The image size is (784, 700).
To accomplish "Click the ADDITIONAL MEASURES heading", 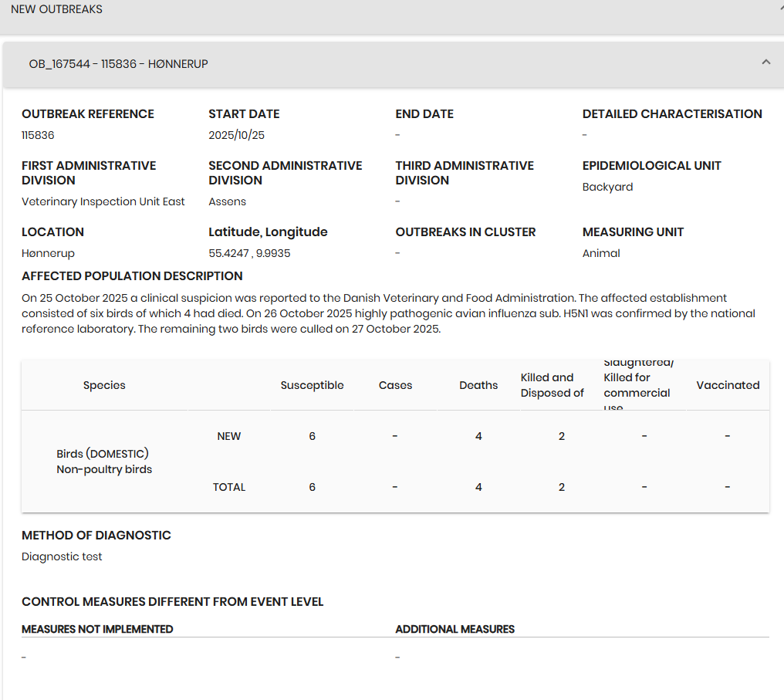I will pyautogui.click(x=455, y=629).
